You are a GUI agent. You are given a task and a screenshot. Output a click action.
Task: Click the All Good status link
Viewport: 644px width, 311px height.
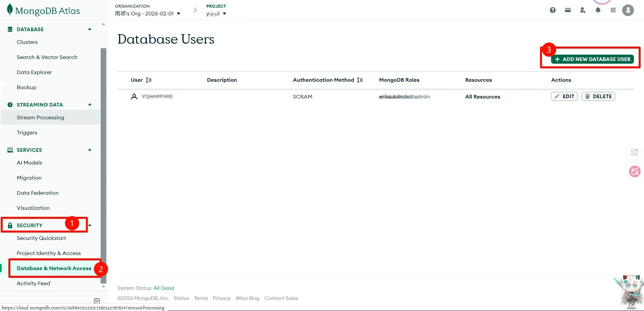[x=164, y=288]
